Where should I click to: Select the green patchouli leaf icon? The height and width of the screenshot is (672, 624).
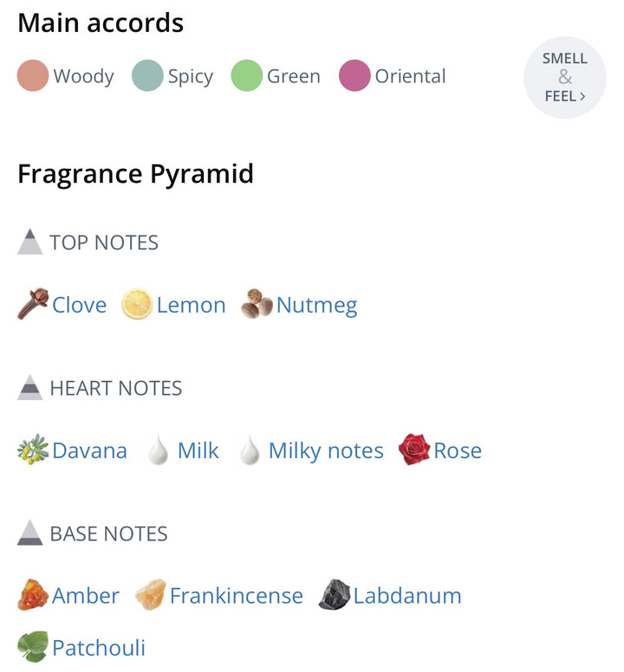(x=33, y=646)
